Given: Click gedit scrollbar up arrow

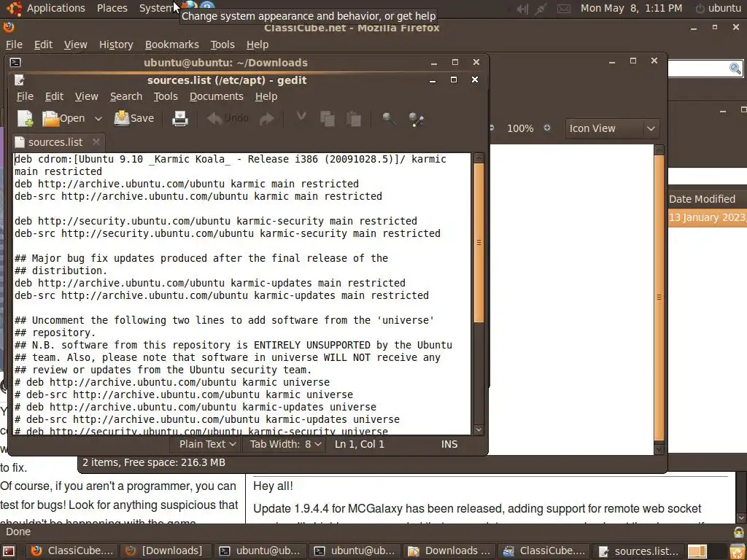Looking at the screenshot, I should click(479, 157).
